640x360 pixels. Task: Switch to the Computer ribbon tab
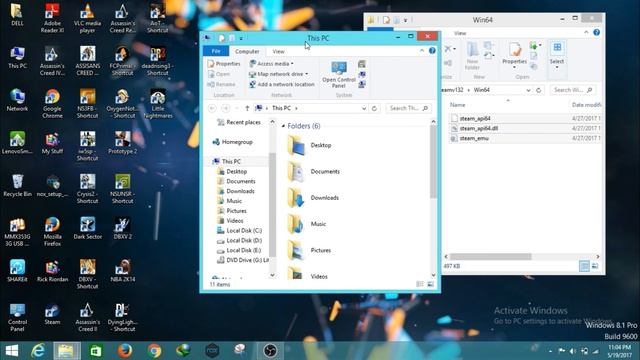click(247, 51)
